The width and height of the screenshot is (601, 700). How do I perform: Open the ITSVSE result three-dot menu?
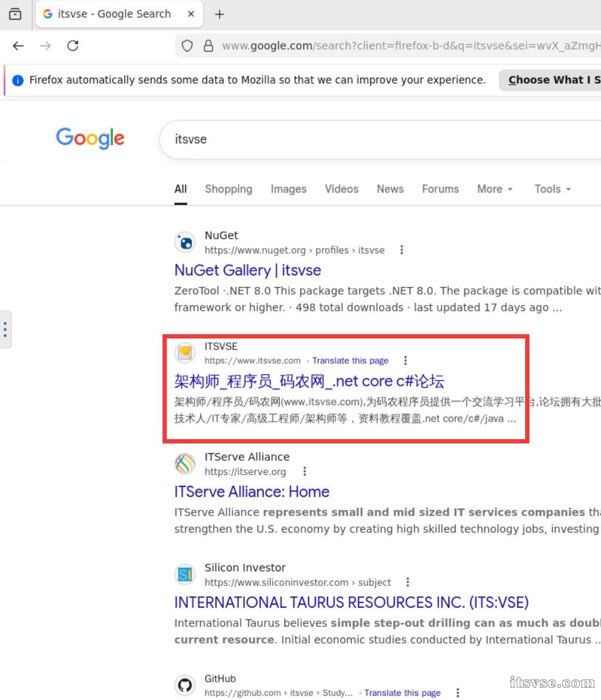click(405, 361)
